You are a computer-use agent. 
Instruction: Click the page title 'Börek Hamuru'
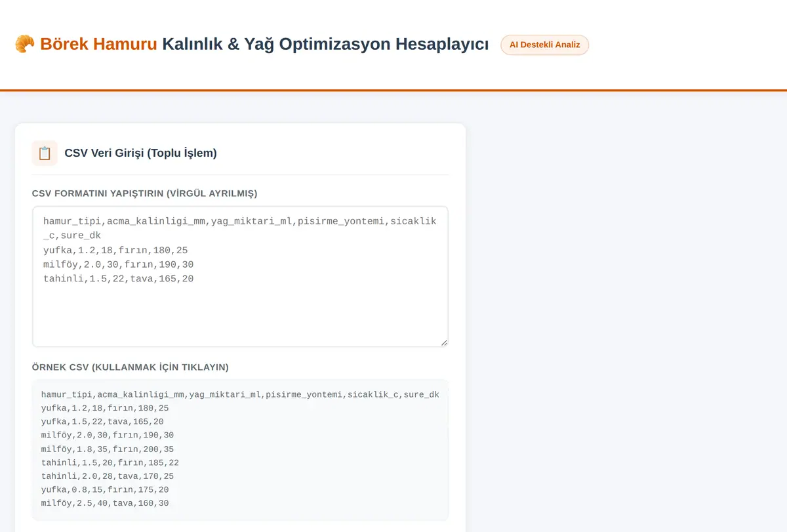(x=98, y=44)
